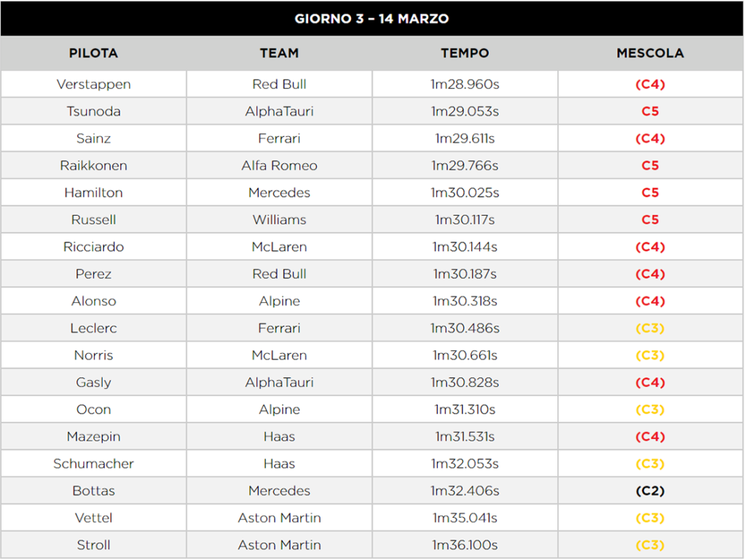Click the PILOTA column header
This screenshot has height=560, width=746.
coord(93,53)
